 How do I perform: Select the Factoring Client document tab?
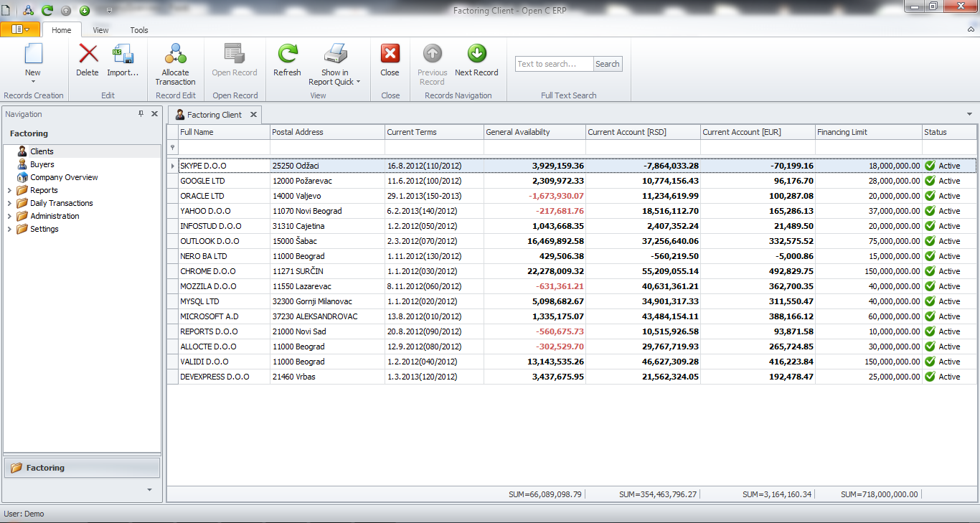pos(215,115)
